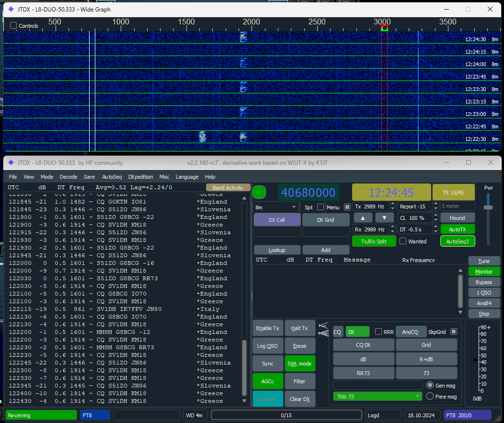Open the Mode menu
The width and height of the screenshot is (504, 423).
click(x=47, y=177)
